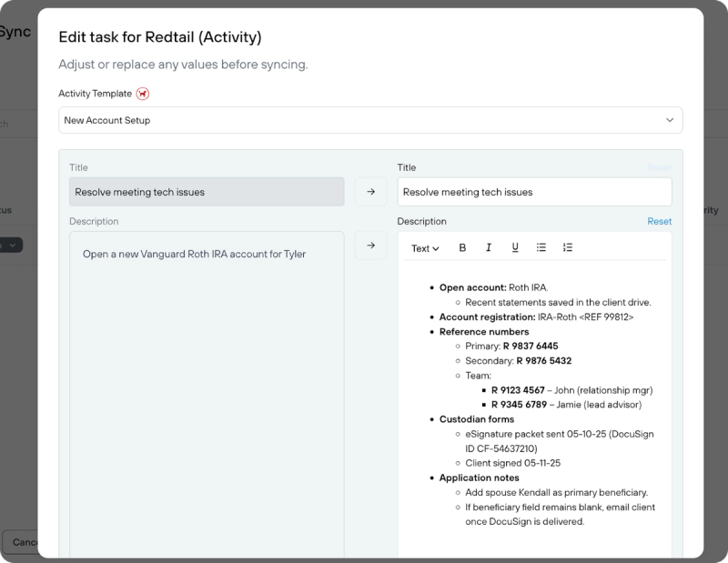Expand the Text style dropdown
The width and height of the screenshot is (728, 563).
pos(425,248)
